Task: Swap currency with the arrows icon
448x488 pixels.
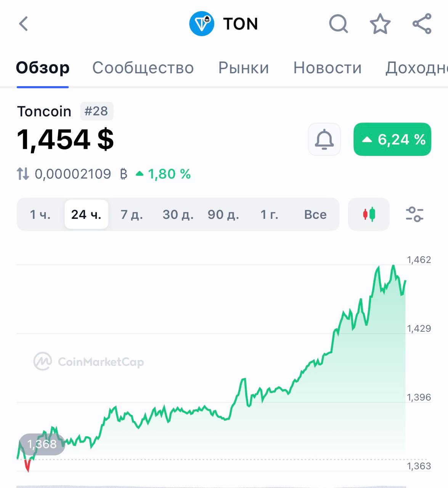Action: 23,174
